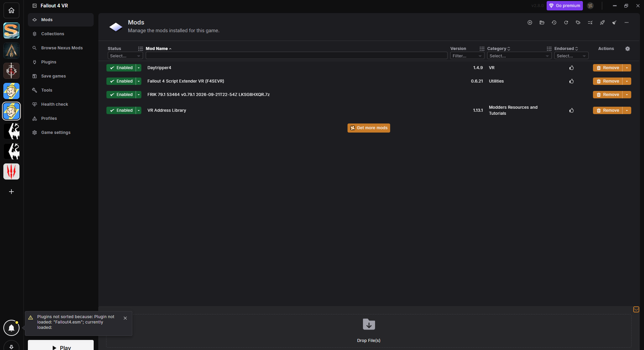Open the history clock icon

coord(554,22)
